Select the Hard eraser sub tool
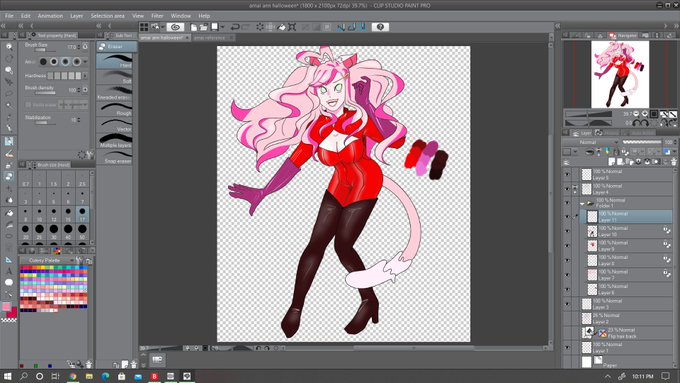This screenshot has height=383, width=680. point(114,61)
